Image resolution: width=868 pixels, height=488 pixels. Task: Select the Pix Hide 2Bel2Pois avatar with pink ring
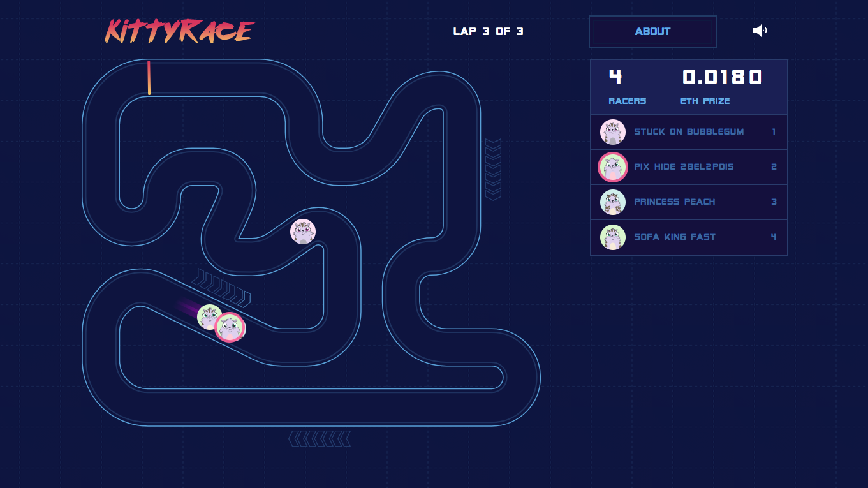(613, 167)
